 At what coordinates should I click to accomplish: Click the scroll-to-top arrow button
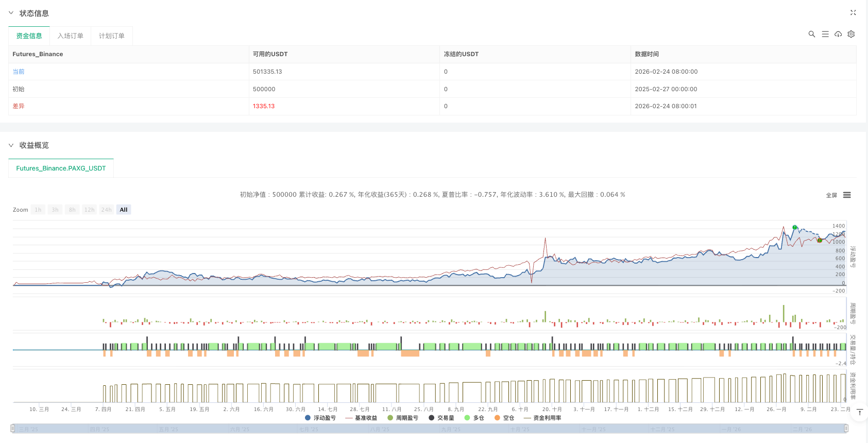point(859,412)
